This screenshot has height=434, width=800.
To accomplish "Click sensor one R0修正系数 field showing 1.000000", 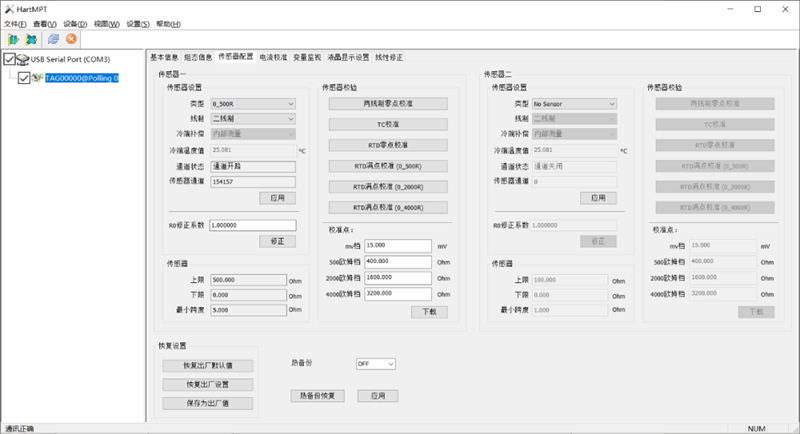I will [253, 225].
